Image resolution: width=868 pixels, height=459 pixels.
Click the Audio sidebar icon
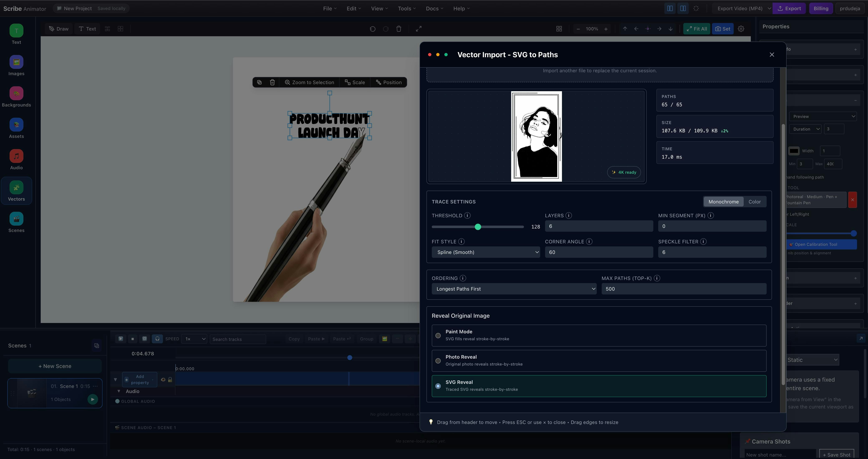tap(16, 156)
